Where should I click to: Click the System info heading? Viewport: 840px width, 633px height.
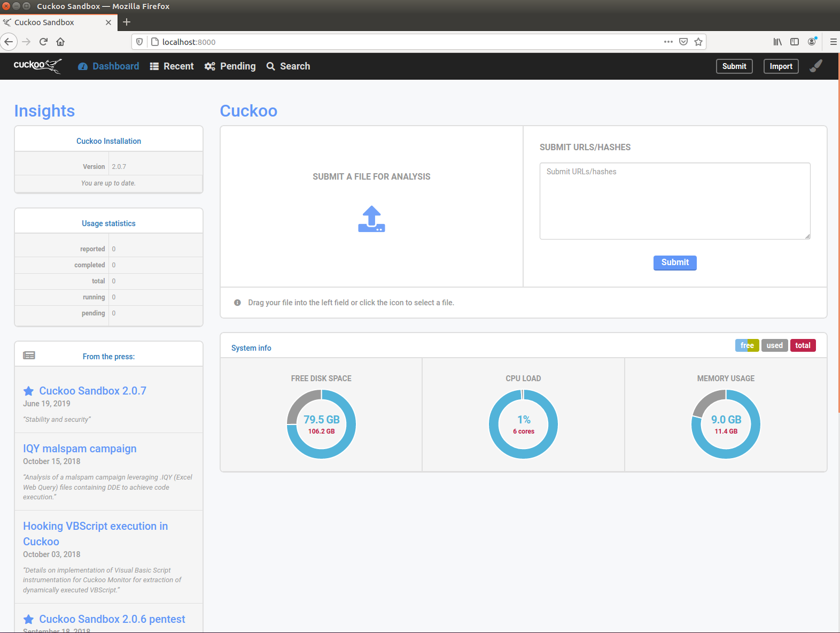click(251, 348)
